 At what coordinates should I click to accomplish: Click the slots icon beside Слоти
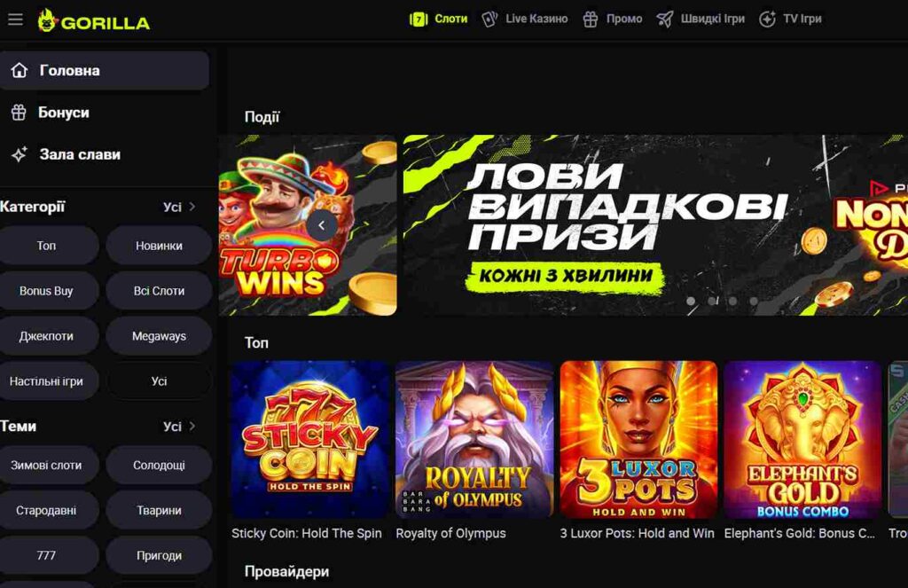419,20
